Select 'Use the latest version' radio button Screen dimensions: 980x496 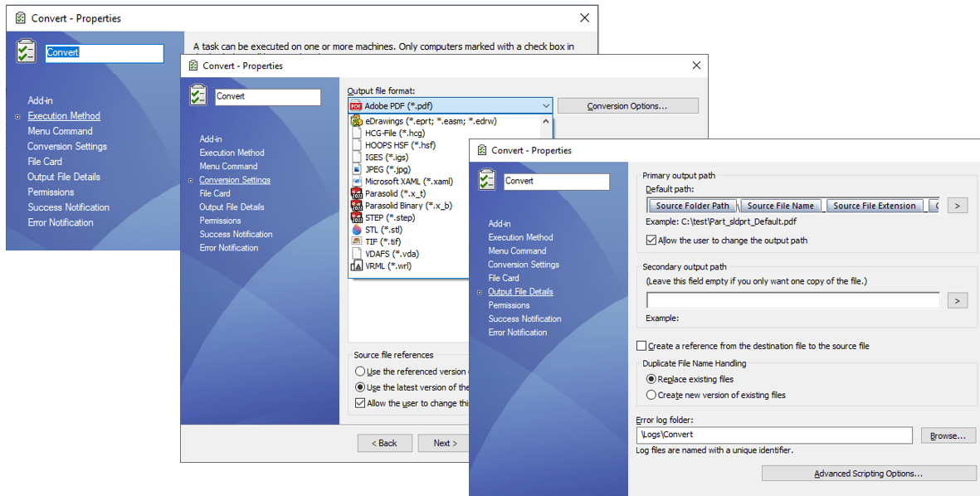click(x=360, y=387)
